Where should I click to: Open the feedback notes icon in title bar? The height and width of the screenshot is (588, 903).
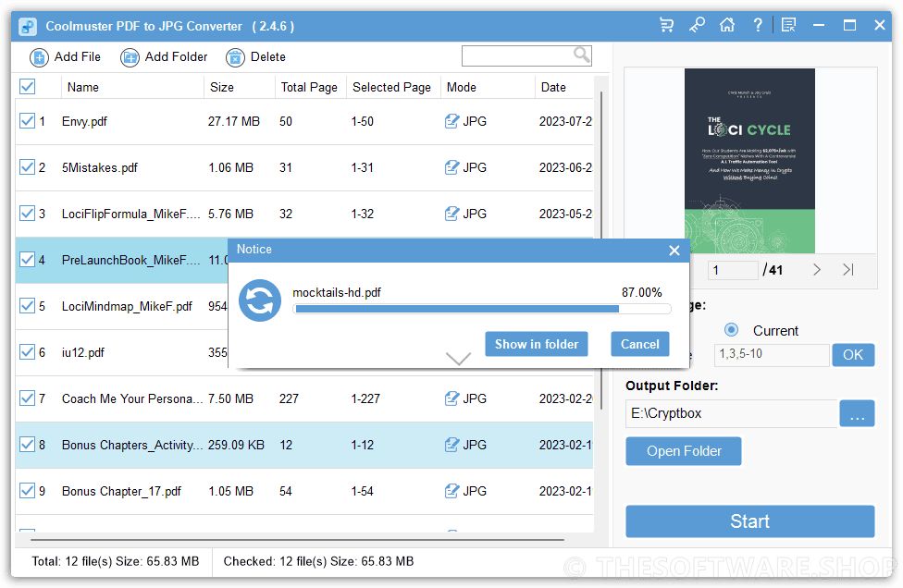pyautogui.click(x=788, y=25)
